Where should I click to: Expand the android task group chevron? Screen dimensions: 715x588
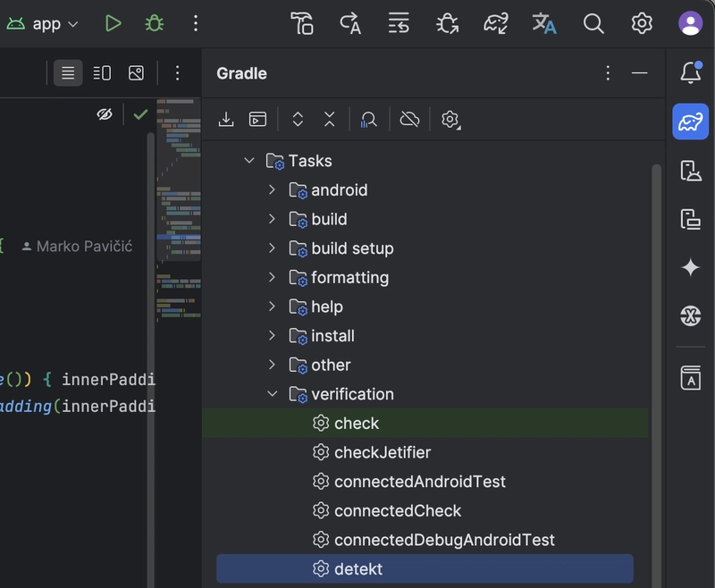[272, 189]
